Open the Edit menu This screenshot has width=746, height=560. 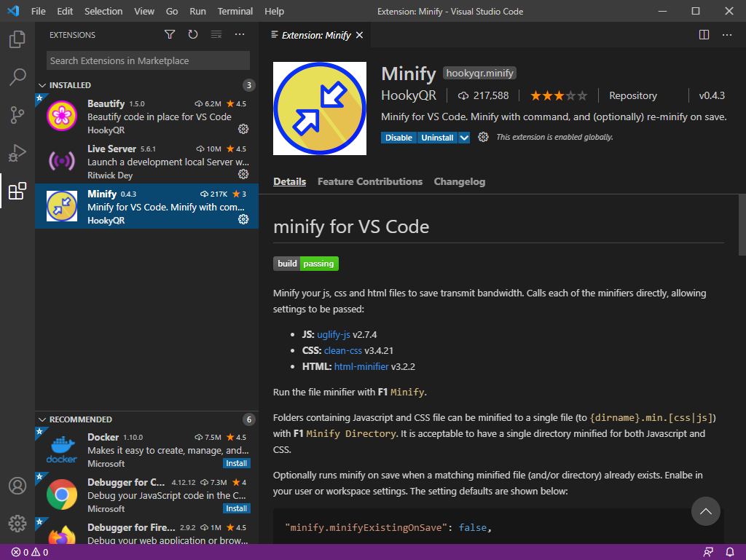click(x=65, y=11)
